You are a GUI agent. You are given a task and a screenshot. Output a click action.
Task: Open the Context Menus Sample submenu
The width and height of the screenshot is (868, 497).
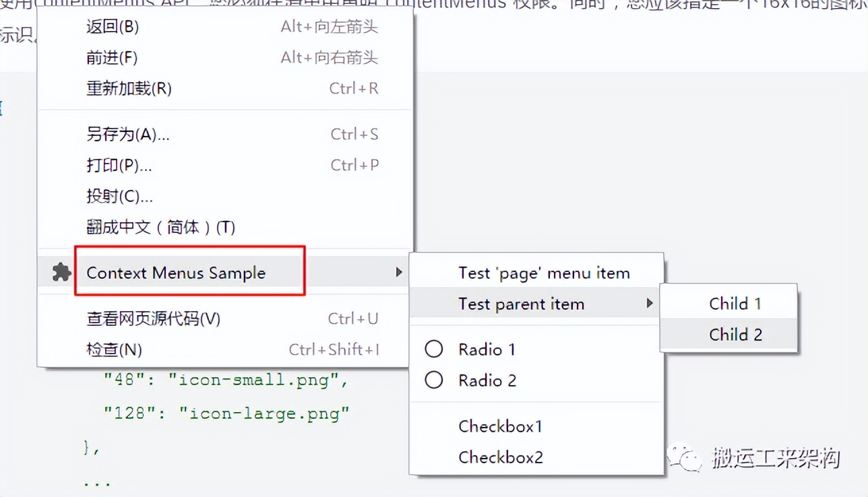pyautogui.click(x=224, y=272)
